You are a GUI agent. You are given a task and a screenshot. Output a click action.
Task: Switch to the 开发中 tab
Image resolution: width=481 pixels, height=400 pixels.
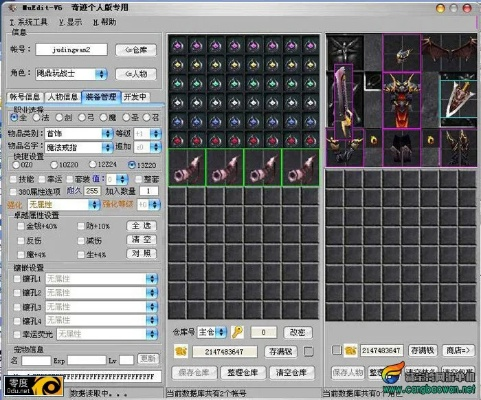point(135,97)
